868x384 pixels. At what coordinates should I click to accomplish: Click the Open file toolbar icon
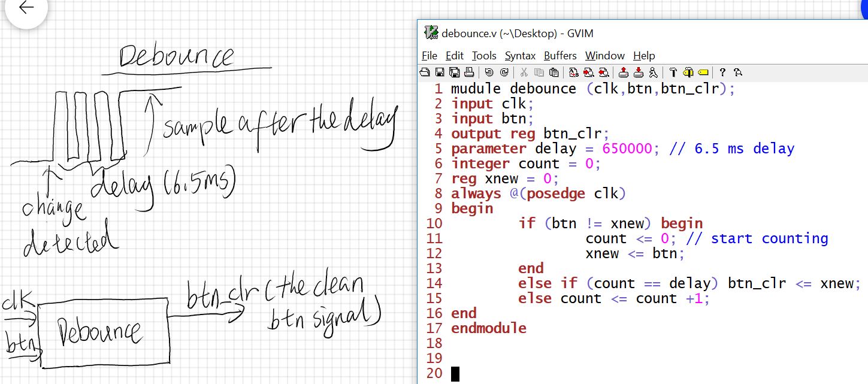[x=425, y=72]
